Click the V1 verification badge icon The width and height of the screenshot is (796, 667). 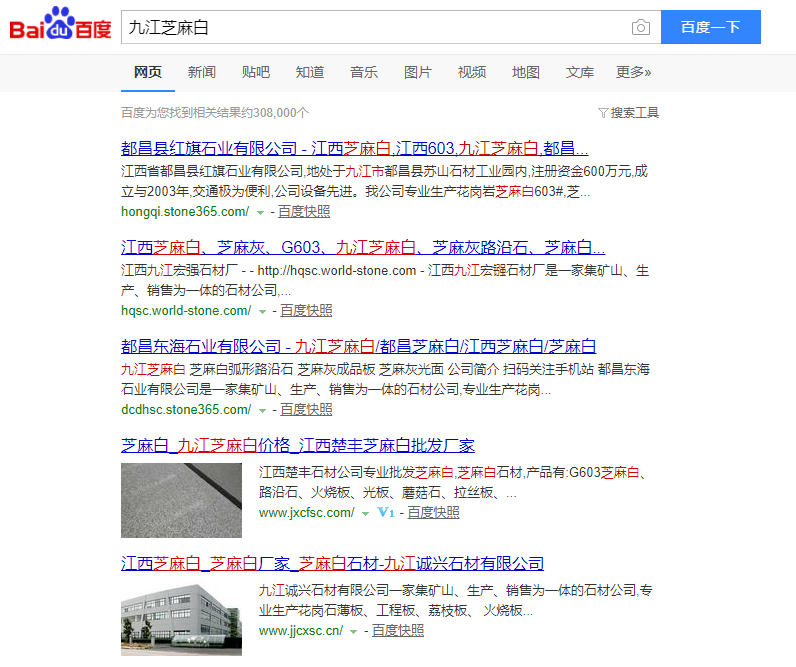tap(386, 513)
